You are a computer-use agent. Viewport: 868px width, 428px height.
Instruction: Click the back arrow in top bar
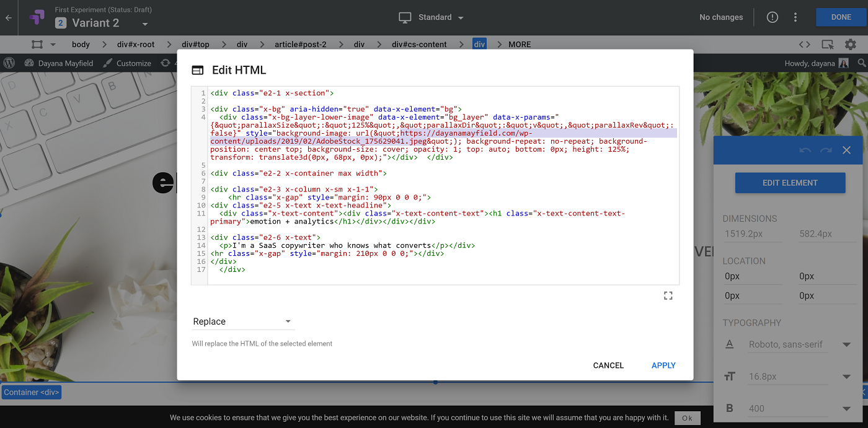(9, 18)
